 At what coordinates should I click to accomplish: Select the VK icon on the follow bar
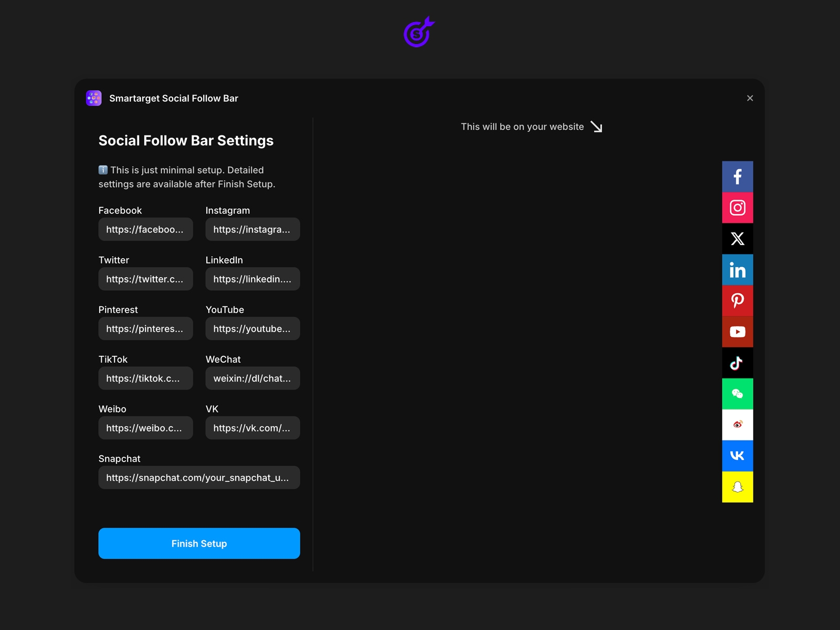[737, 455]
